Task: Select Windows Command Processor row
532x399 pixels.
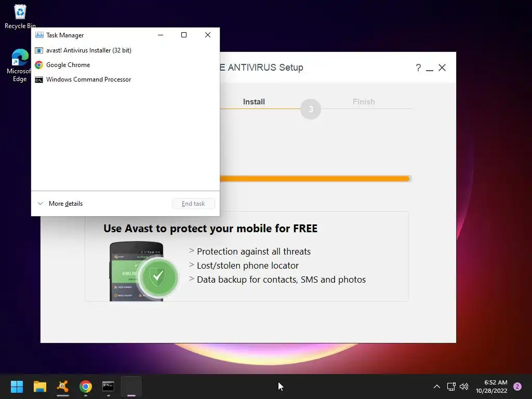Action: [x=125, y=79]
